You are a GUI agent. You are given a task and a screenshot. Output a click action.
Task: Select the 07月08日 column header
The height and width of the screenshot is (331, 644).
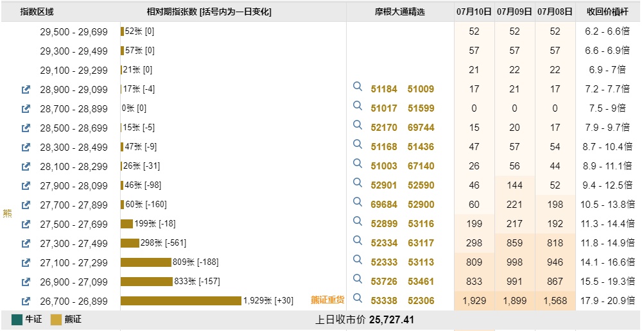(x=555, y=12)
